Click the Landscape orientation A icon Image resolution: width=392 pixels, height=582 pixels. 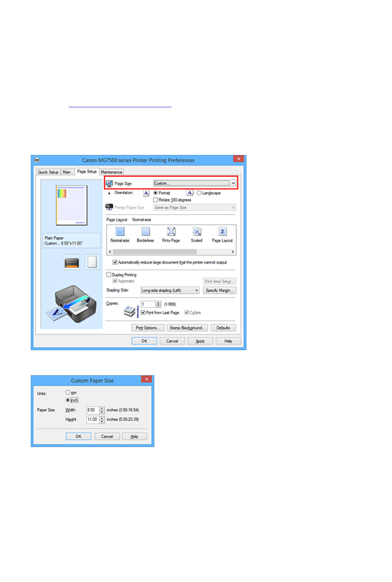(190, 193)
